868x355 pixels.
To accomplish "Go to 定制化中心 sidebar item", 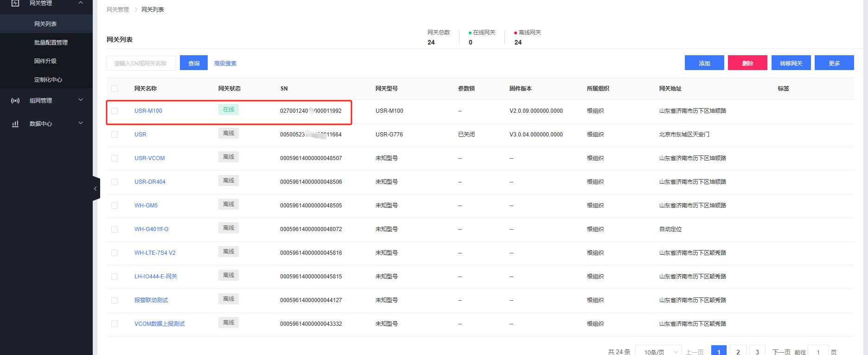I will (x=48, y=79).
